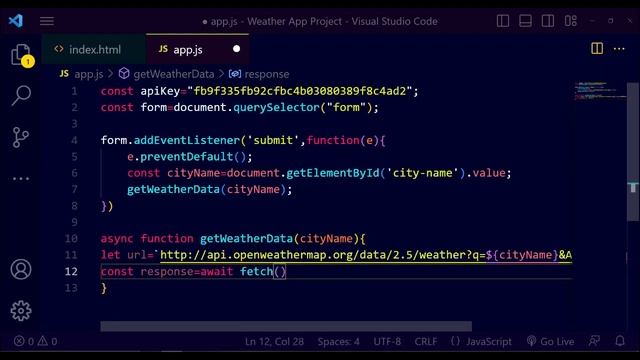Open the Manage gear icon
640x360 pixels.
(21, 311)
